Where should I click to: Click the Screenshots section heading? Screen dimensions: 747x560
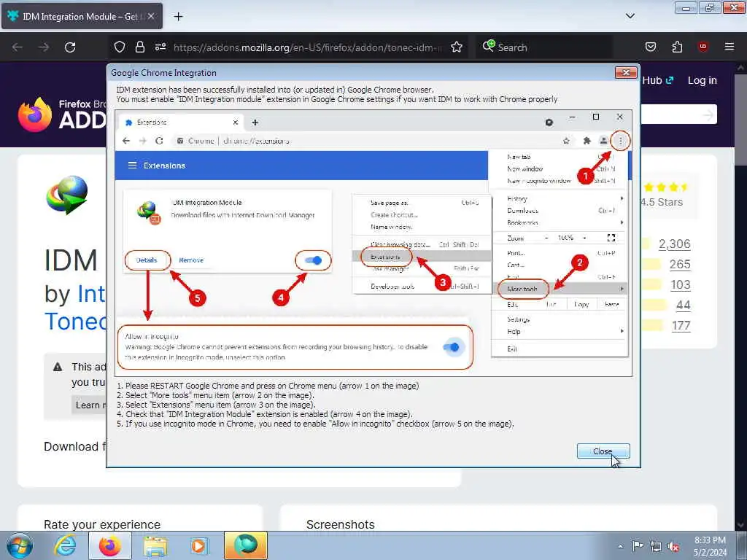340,524
